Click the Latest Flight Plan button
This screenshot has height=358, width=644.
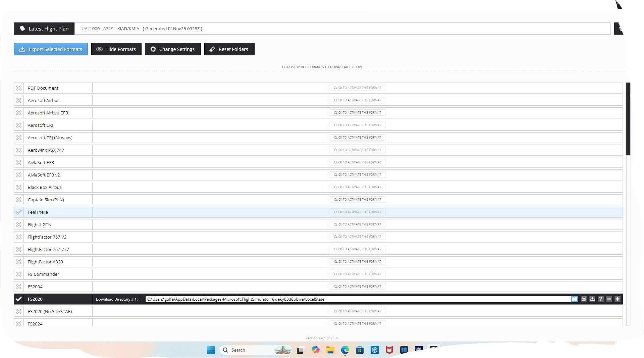coord(44,29)
